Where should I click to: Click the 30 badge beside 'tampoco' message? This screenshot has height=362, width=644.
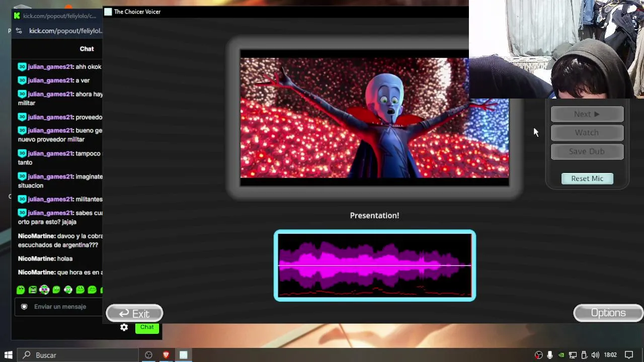tap(22, 153)
